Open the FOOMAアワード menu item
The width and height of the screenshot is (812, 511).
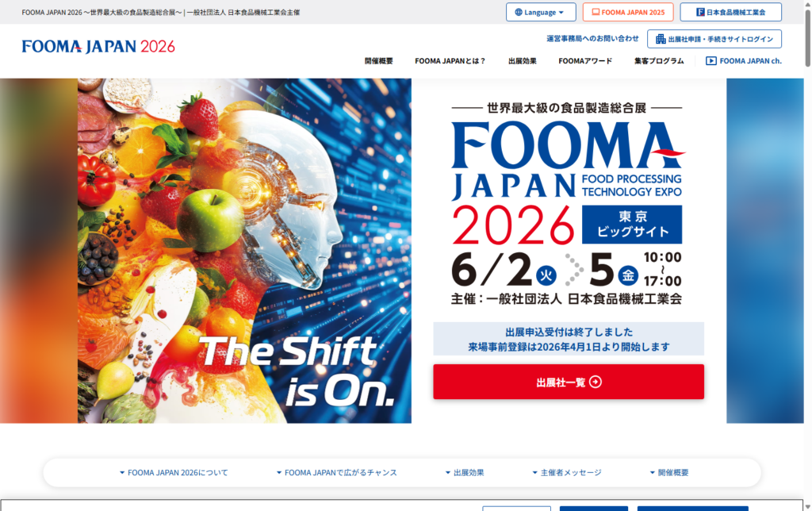click(x=585, y=61)
